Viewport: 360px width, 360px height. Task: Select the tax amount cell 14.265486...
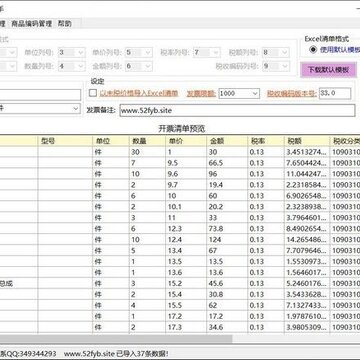[307, 240]
